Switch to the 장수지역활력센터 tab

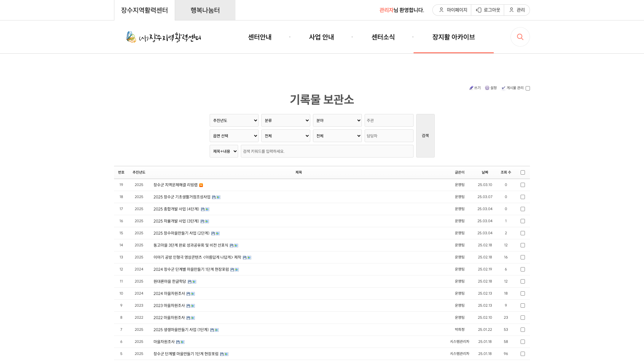coord(145,10)
